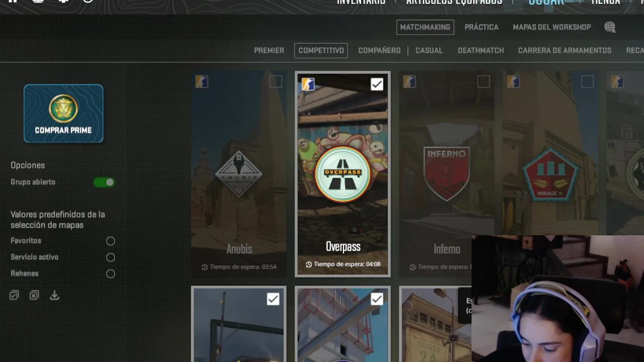Click the save map preset download icon
The height and width of the screenshot is (362, 644).
[x=54, y=295]
